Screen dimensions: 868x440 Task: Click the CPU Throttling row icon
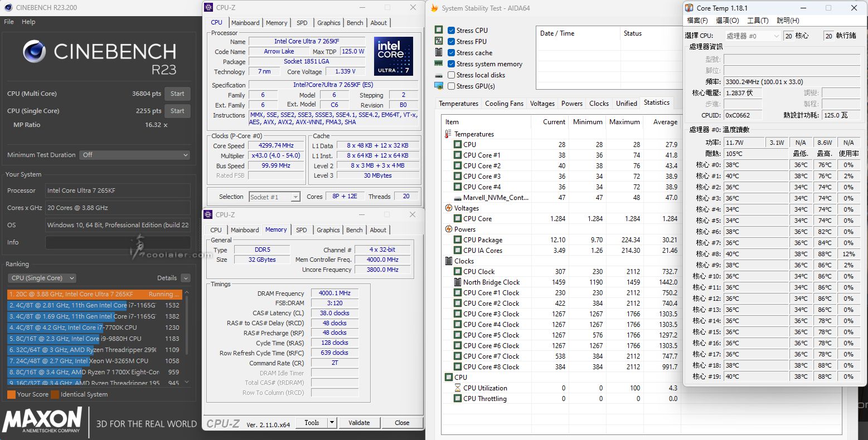coord(458,399)
